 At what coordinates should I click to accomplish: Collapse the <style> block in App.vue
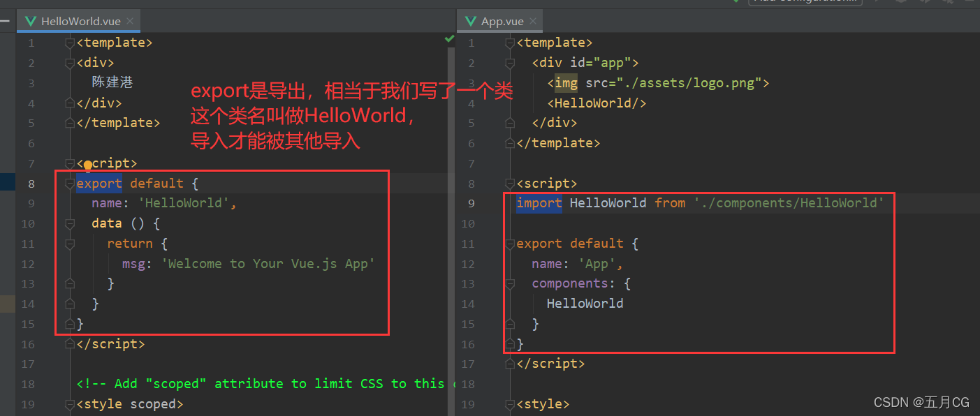click(509, 404)
